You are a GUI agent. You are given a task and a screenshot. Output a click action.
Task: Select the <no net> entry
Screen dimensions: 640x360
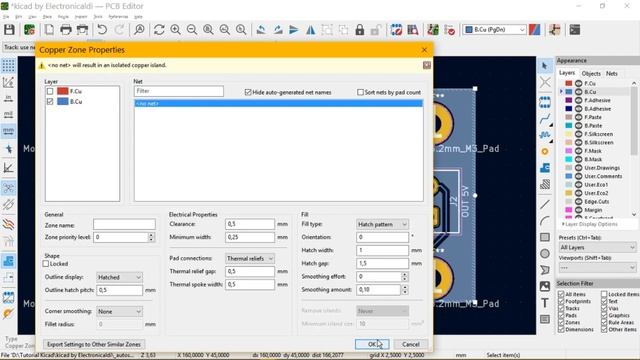pos(278,104)
